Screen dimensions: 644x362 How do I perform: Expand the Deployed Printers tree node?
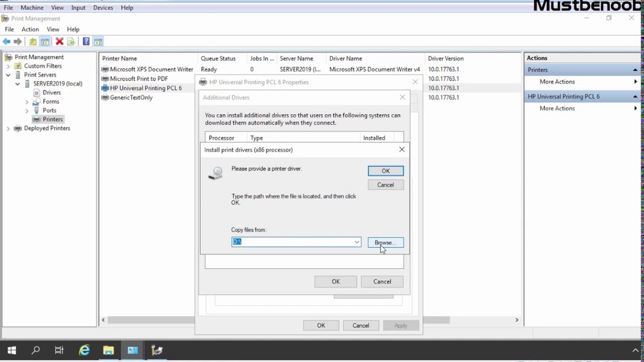click(8, 129)
